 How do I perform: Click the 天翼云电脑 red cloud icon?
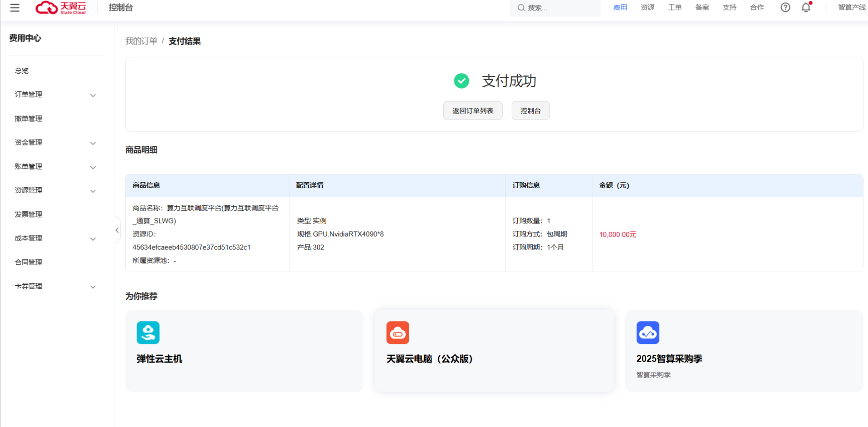tap(397, 333)
